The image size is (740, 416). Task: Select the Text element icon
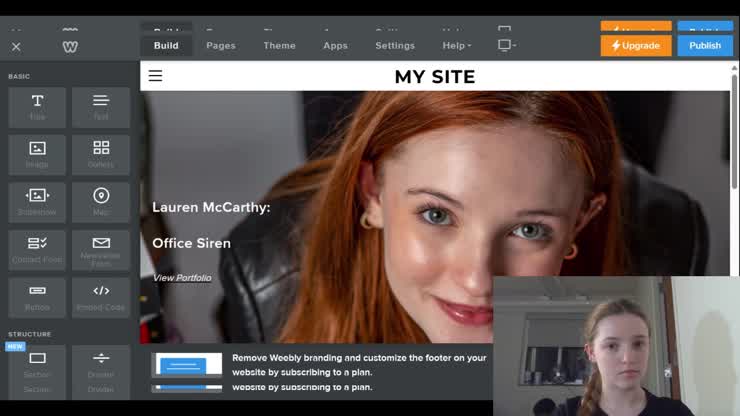(101, 101)
